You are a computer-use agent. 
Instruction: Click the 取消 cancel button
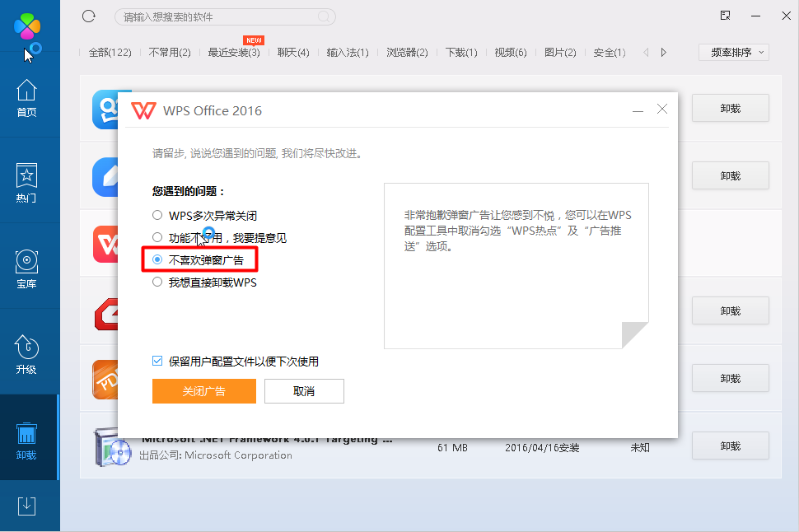(304, 391)
